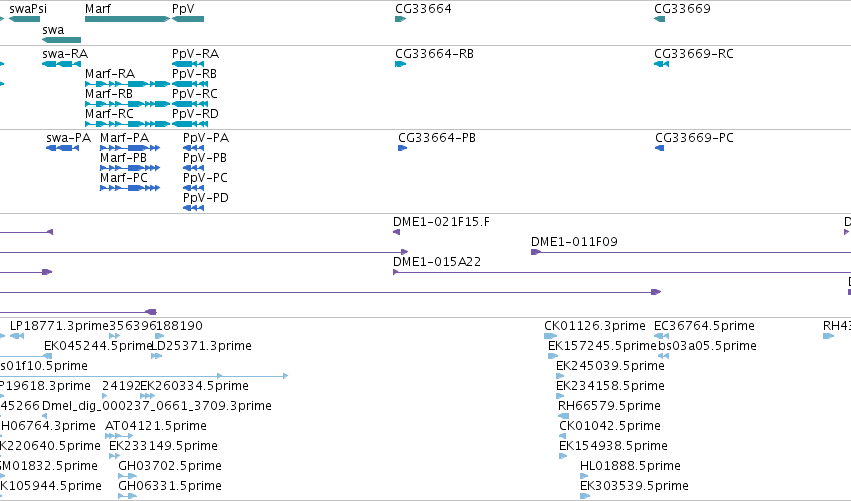
Task: Click EST GH06331.5prime
Action: point(128,497)
